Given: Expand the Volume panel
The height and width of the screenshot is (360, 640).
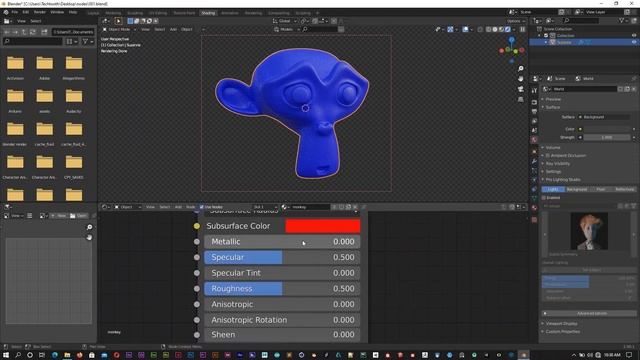Looking at the screenshot, I should [553, 147].
